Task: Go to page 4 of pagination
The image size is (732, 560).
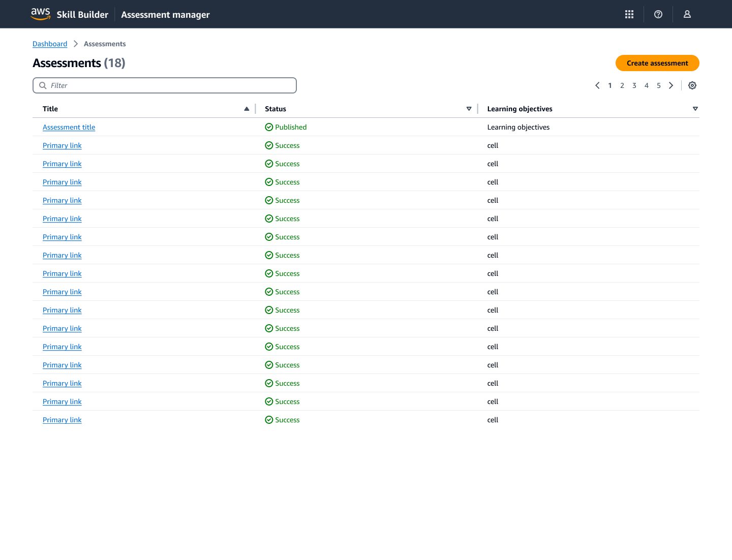Action: pyautogui.click(x=647, y=85)
